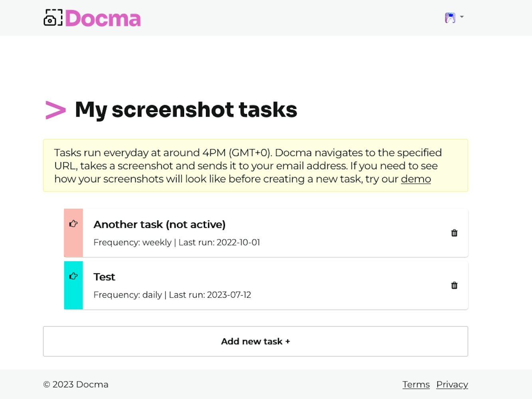Click the Docma wordmark to go home
532x399 pixels.
pos(103,19)
